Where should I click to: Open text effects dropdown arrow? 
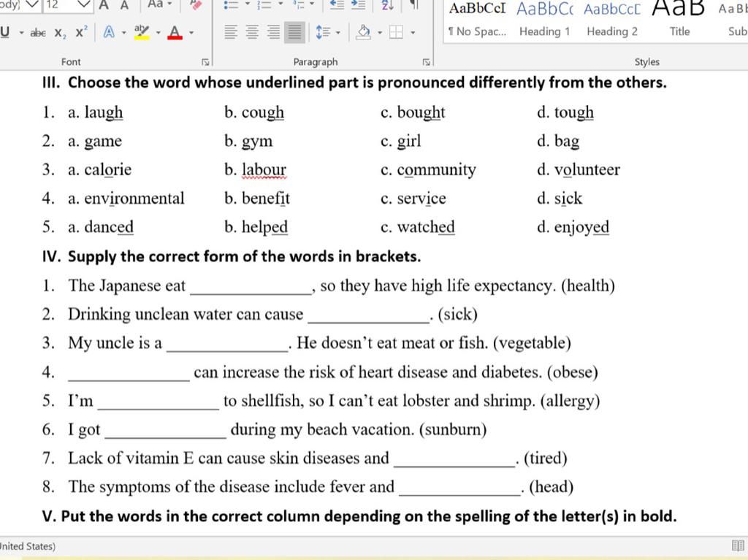click(x=123, y=32)
